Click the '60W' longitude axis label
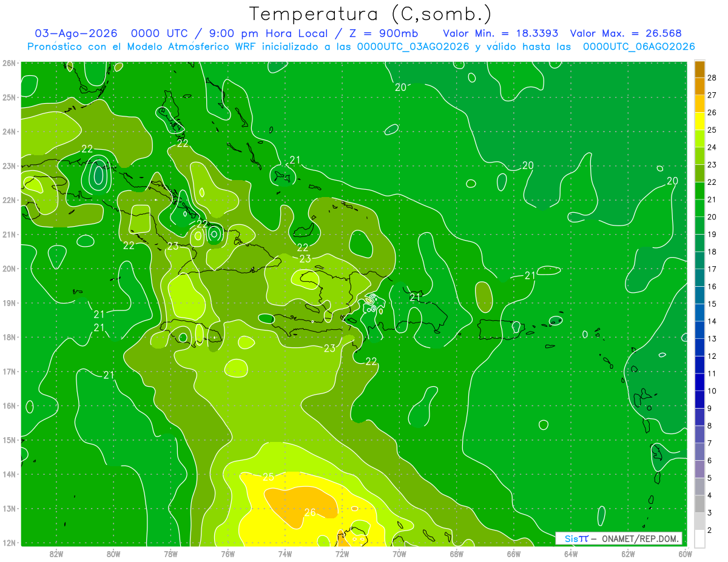The height and width of the screenshot is (562, 728). click(685, 554)
